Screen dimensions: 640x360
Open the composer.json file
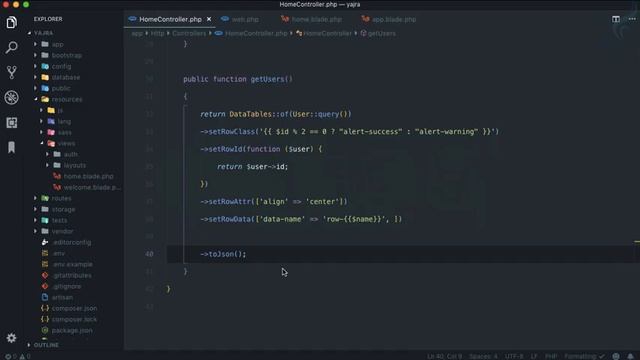(x=69, y=309)
